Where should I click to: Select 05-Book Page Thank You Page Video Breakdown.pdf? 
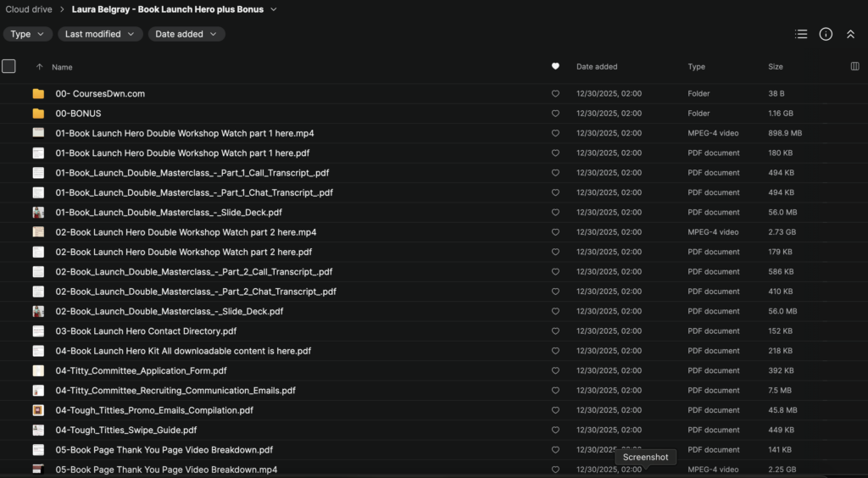pos(164,450)
